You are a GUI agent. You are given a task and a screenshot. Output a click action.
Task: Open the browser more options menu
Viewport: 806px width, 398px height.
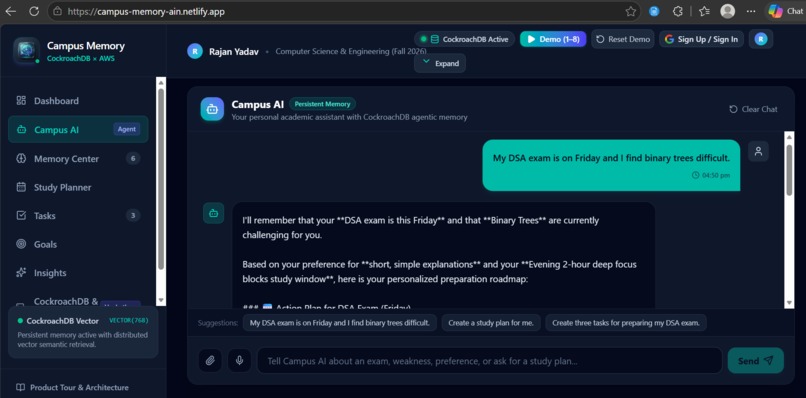[x=751, y=11]
